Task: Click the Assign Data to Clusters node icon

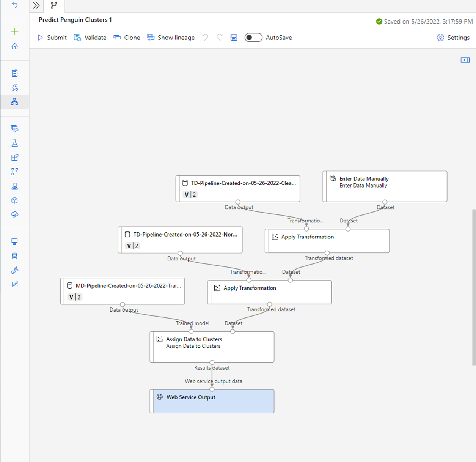Action: click(x=160, y=339)
